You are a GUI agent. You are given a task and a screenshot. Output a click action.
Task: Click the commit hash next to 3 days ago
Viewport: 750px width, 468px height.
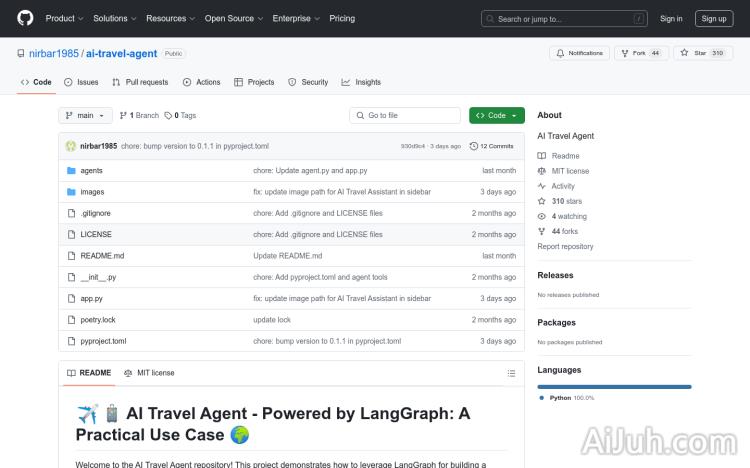pyautogui.click(x=412, y=146)
